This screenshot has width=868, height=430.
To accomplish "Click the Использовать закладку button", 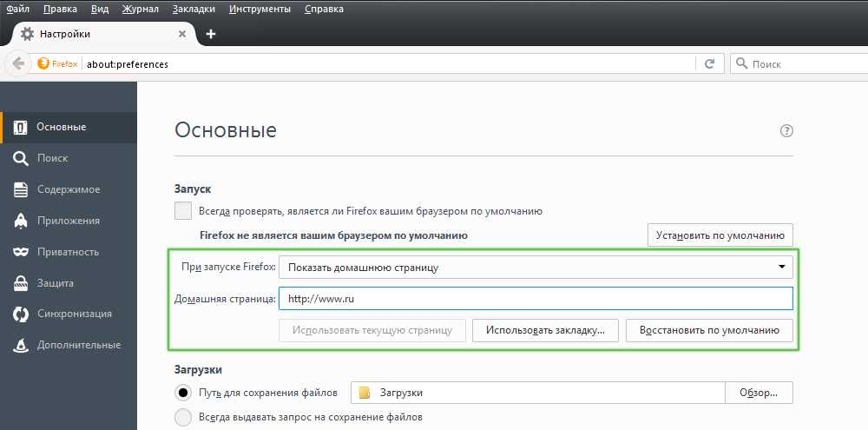I will [545, 330].
